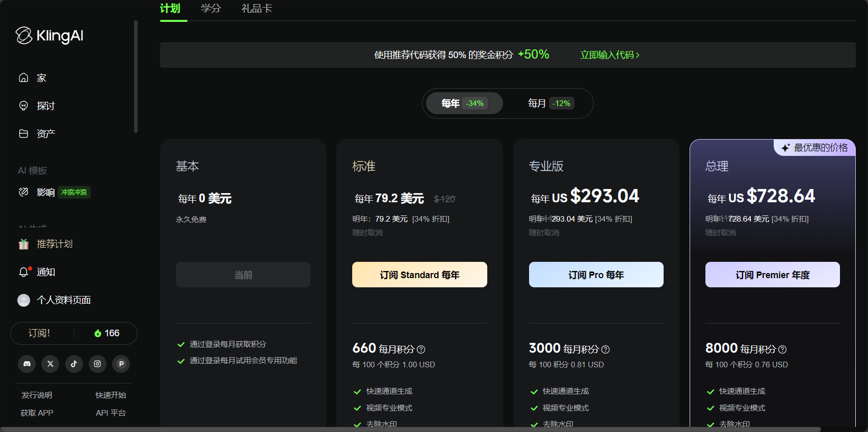Open 个人资料页面 in the sidebar
The image size is (868, 432).
(64, 300)
